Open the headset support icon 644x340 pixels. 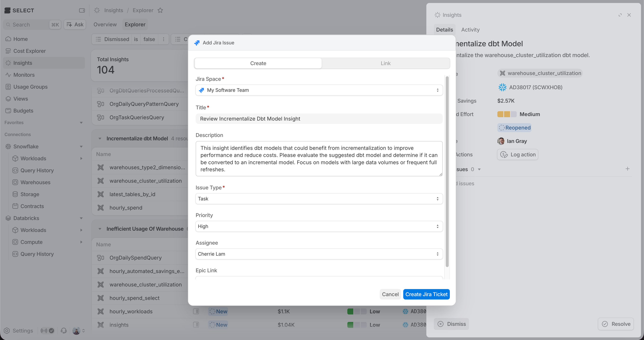click(64, 331)
